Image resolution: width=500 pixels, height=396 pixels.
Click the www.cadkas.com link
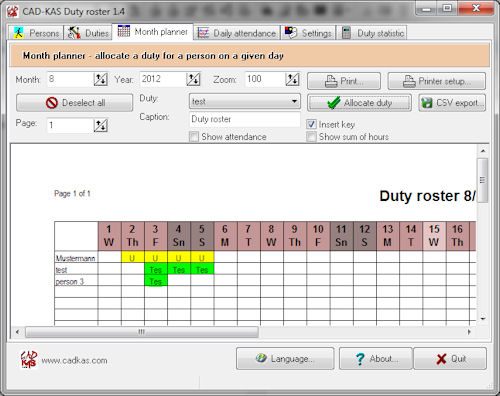(74, 360)
